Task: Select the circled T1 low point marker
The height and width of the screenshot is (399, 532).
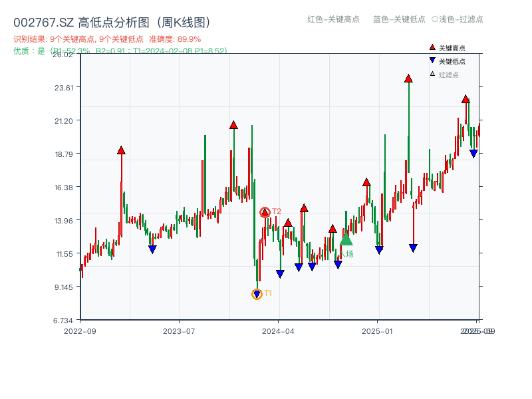Action: pyautogui.click(x=257, y=293)
